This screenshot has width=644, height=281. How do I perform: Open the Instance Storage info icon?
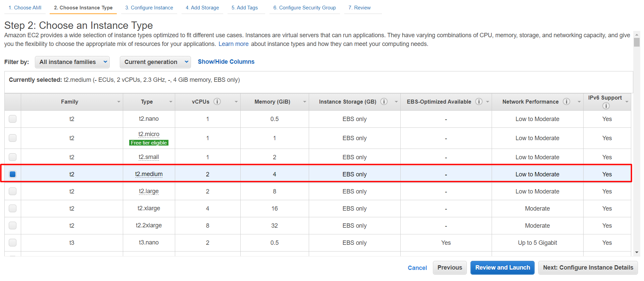384,102
